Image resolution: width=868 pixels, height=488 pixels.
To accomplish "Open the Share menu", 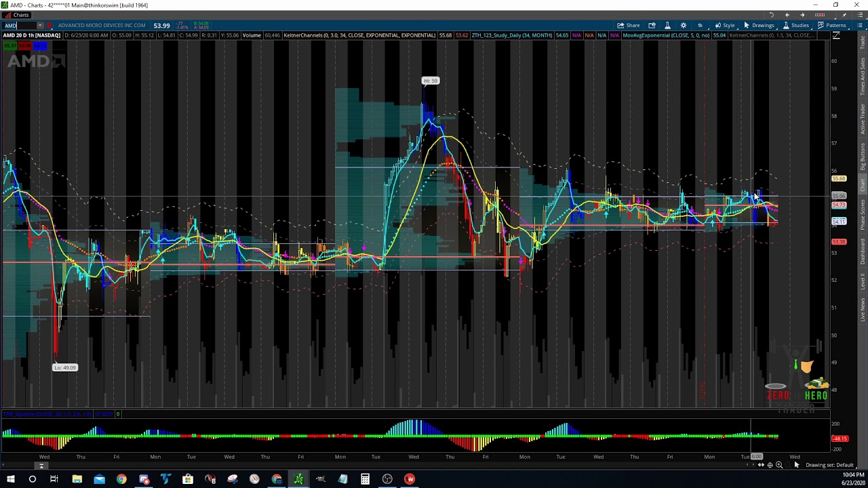I will pos(628,26).
